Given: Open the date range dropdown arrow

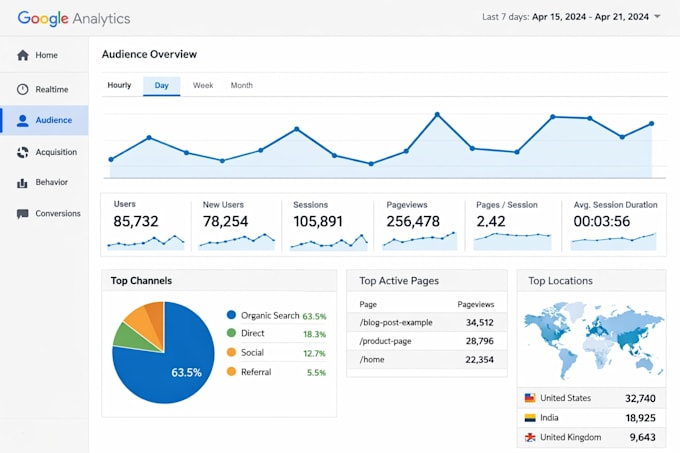Looking at the screenshot, I should pyautogui.click(x=657, y=16).
